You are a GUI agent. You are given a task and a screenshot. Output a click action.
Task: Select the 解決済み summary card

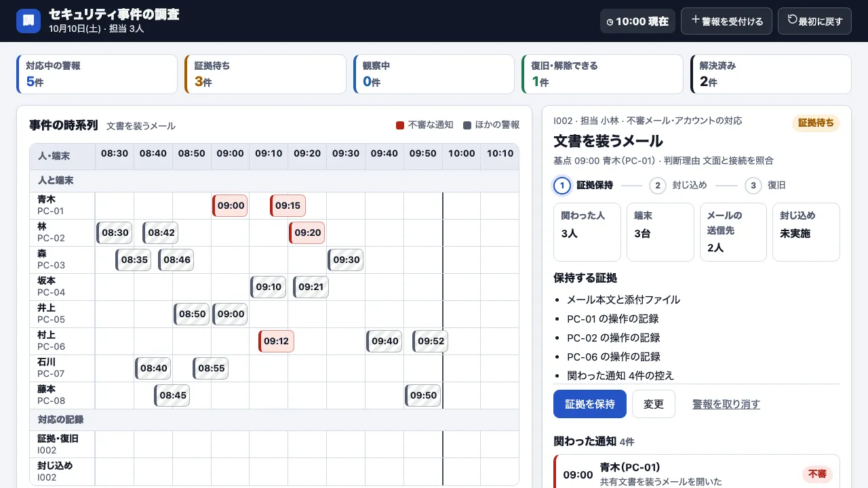click(771, 74)
